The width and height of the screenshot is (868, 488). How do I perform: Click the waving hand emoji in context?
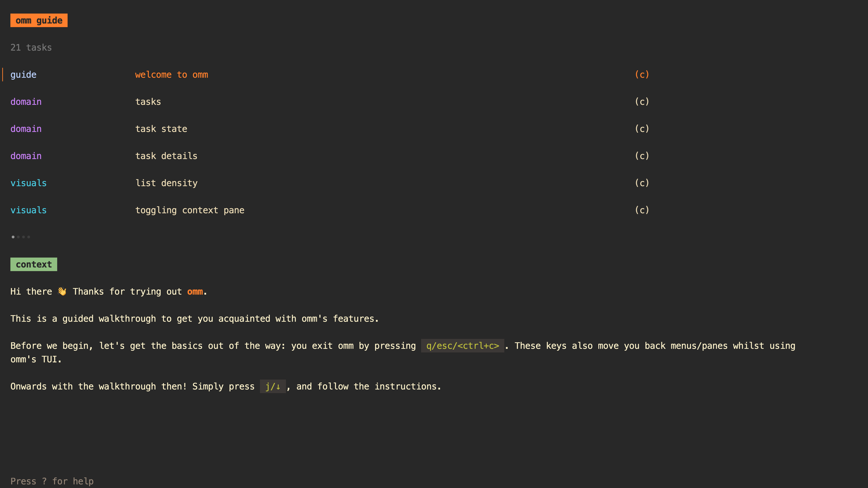[62, 291]
